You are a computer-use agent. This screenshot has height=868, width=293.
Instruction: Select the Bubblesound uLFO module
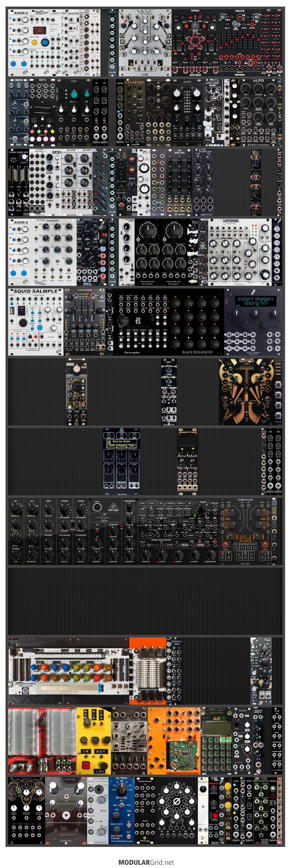point(258,112)
